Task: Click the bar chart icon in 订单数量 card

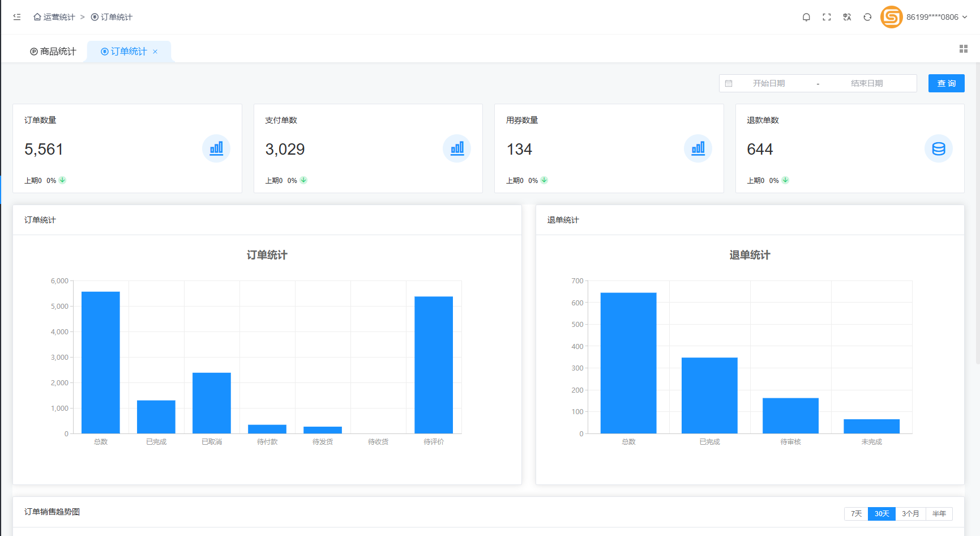Action: tap(216, 148)
